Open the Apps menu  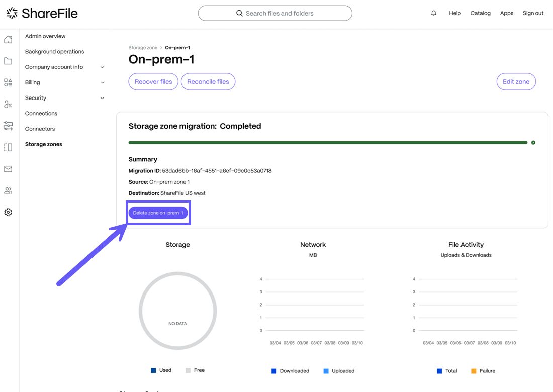506,13
